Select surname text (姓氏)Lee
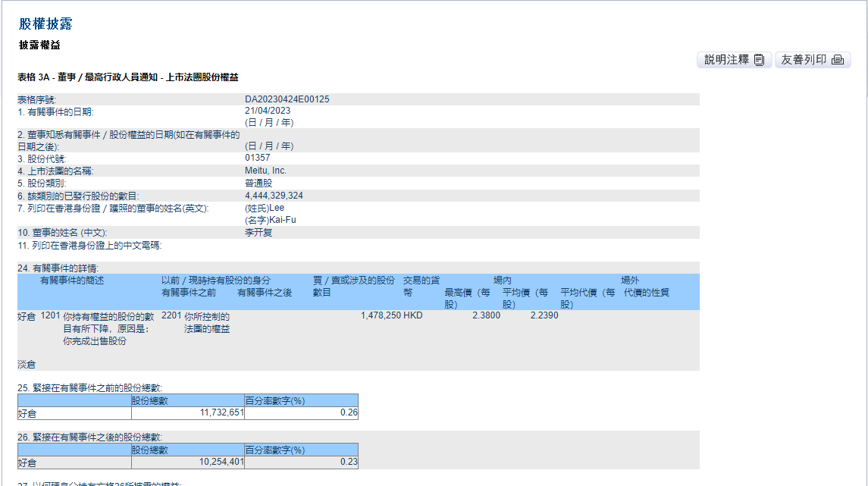The width and height of the screenshot is (868, 486). click(x=265, y=208)
